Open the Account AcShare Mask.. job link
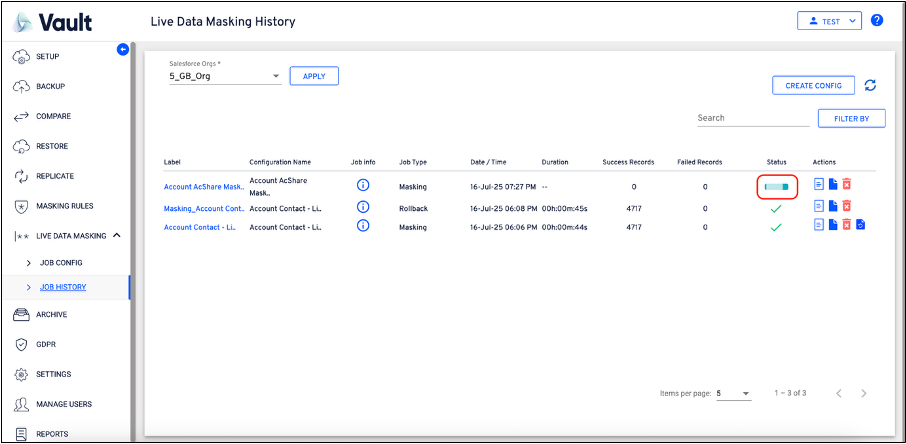Viewport: 906px width, 444px height. pyautogui.click(x=203, y=186)
